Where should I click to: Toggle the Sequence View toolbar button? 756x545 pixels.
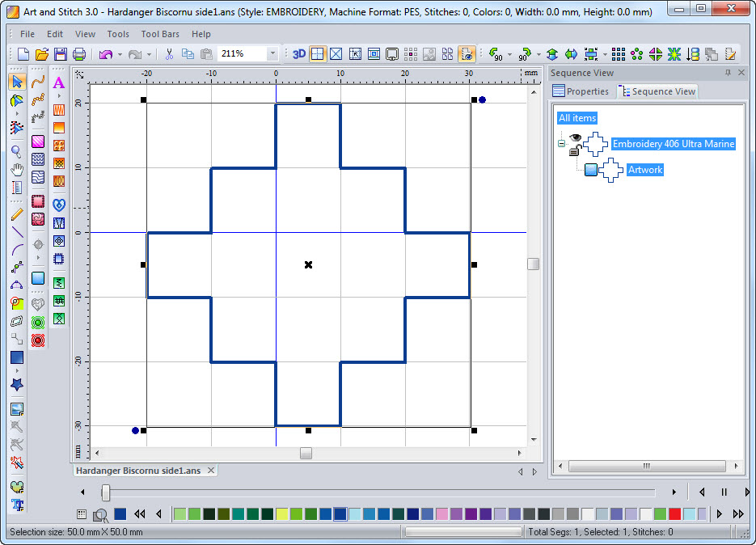click(x=467, y=54)
